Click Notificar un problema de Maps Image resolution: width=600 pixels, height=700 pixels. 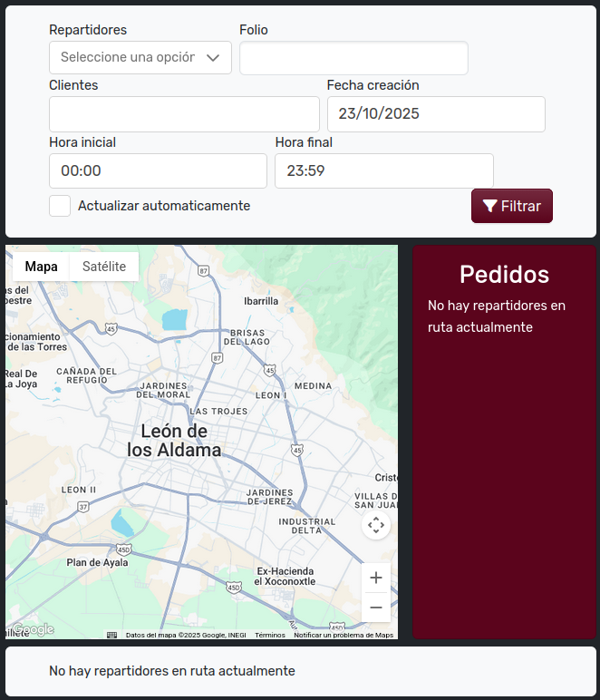[344, 635]
